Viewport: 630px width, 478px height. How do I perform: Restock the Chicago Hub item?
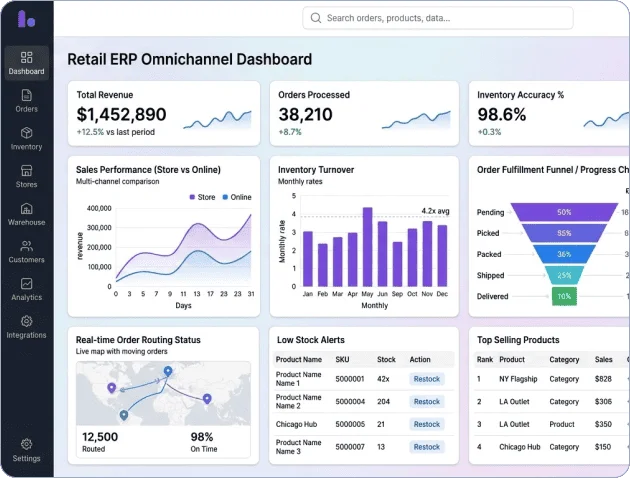[427, 424]
